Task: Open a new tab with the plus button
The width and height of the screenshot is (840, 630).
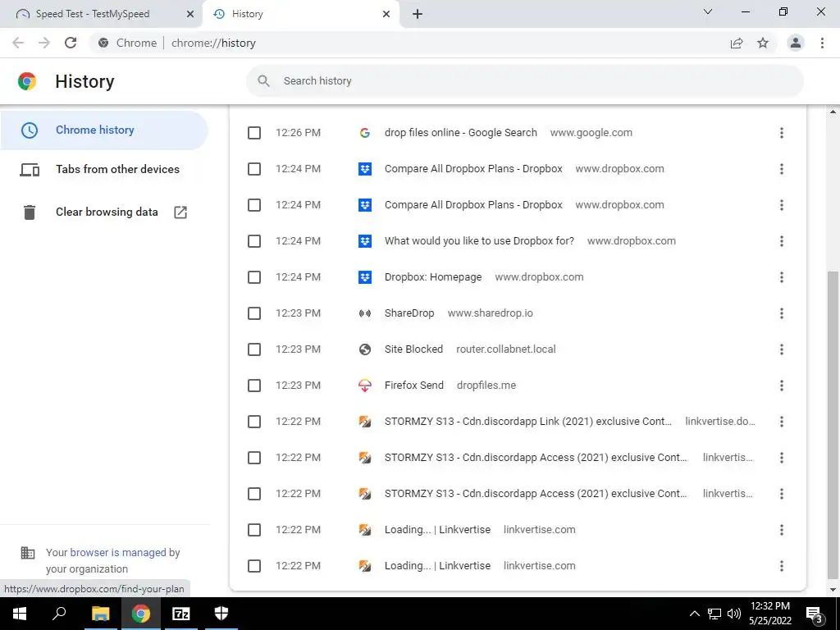Action: pyautogui.click(x=418, y=14)
